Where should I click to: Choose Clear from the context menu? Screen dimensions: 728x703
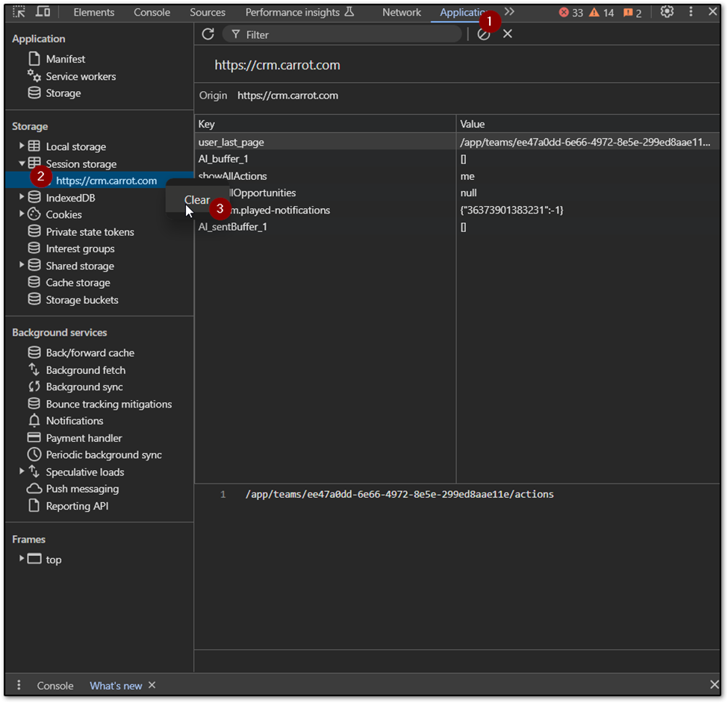click(x=197, y=200)
